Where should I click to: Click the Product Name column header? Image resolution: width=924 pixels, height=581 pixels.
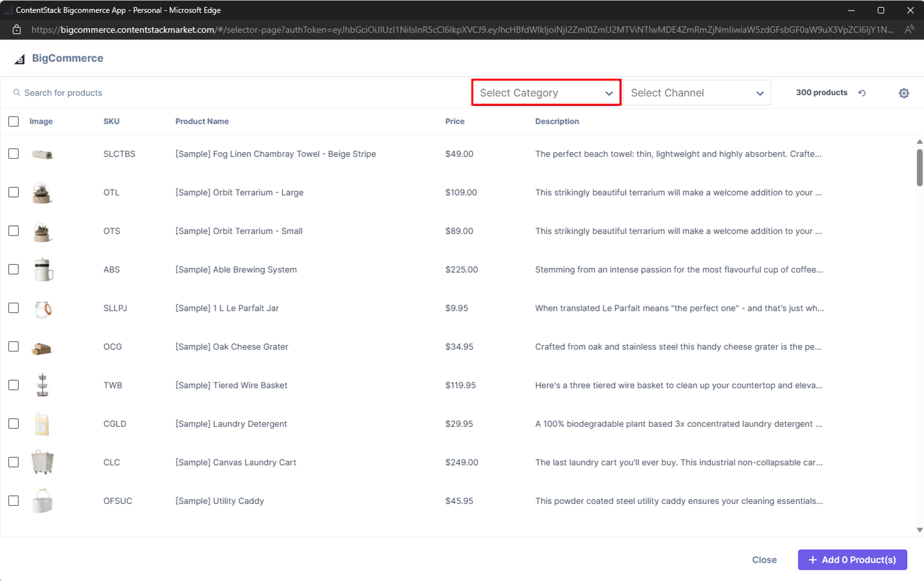202,121
